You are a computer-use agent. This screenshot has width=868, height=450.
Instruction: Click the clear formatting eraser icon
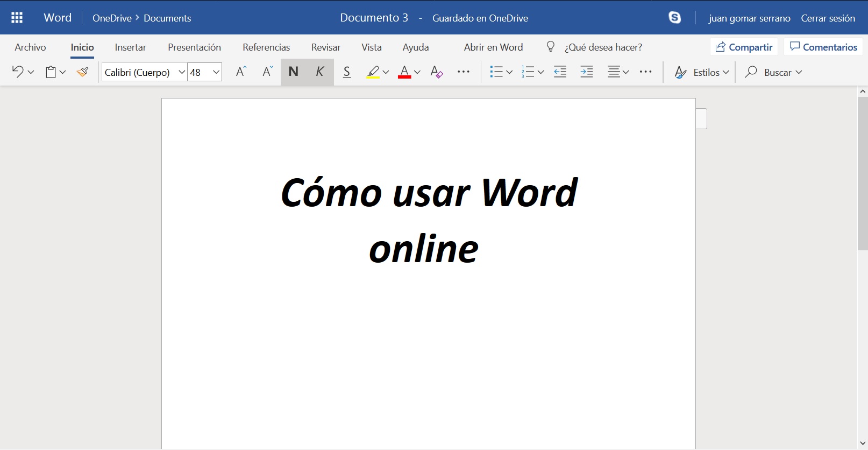click(x=437, y=72)
